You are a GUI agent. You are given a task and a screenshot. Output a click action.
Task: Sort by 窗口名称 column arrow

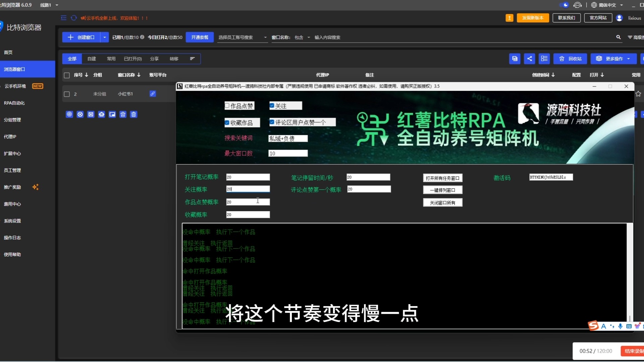tap(139, 75)
